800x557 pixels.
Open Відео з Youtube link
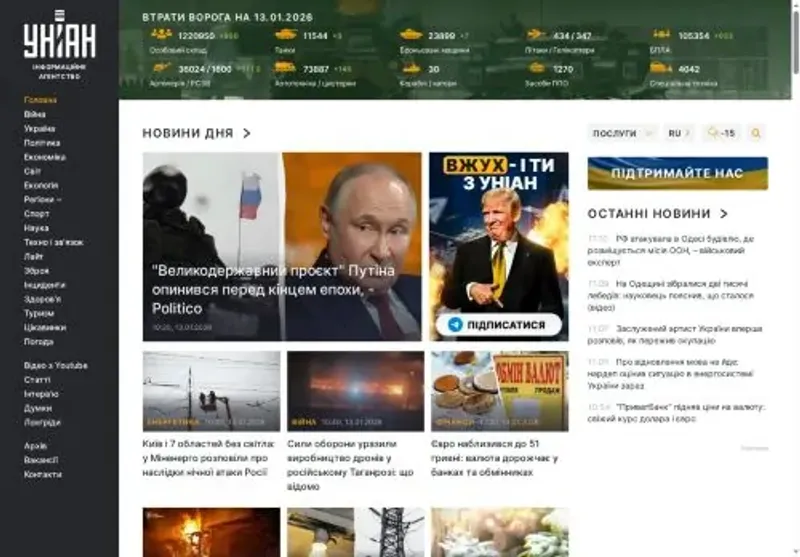click(56, 366)
